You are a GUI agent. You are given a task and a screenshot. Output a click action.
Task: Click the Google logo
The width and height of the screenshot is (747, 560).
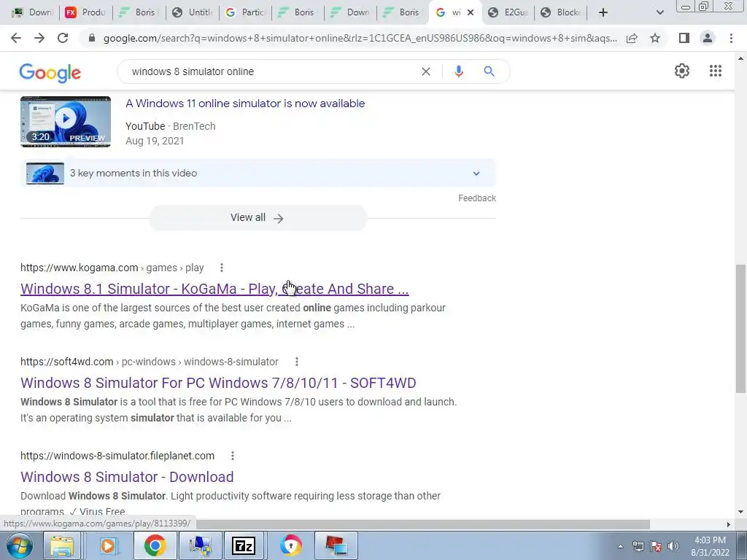(50, 72)
